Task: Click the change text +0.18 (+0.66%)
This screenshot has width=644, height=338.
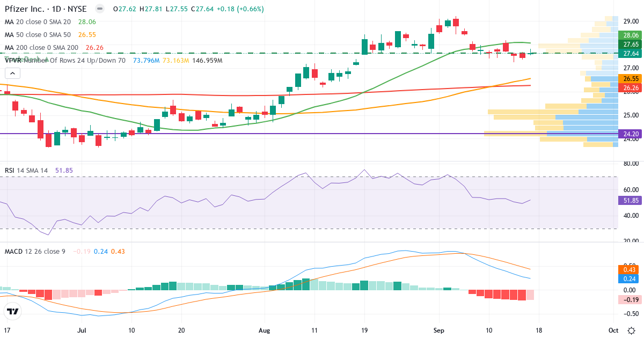Action: click(x=239, y=9)
